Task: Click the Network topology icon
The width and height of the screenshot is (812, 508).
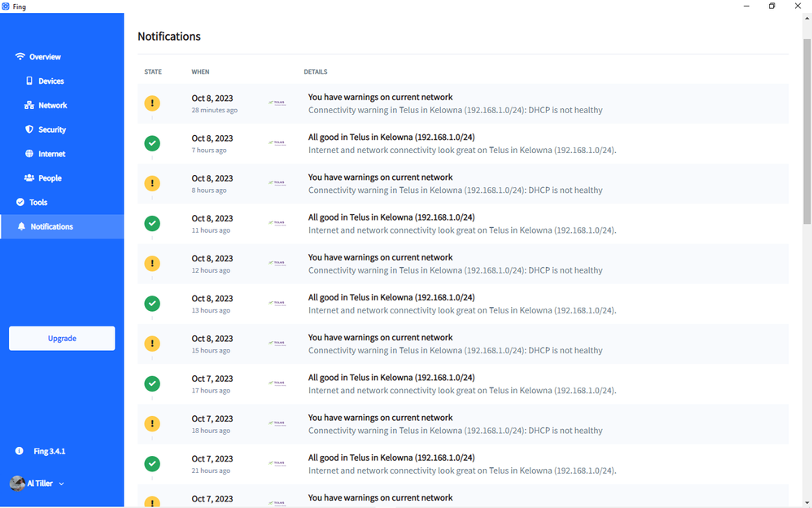Action: (x=29, y=106)
